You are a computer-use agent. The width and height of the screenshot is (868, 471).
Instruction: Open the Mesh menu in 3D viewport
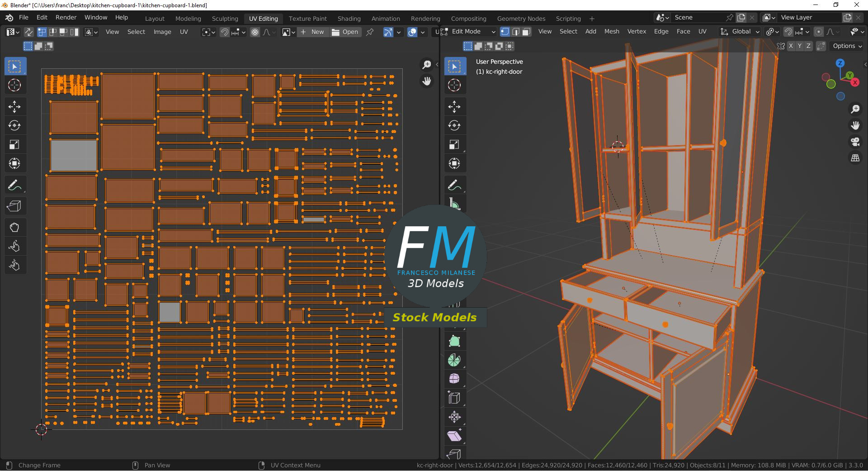click(612, 32)
